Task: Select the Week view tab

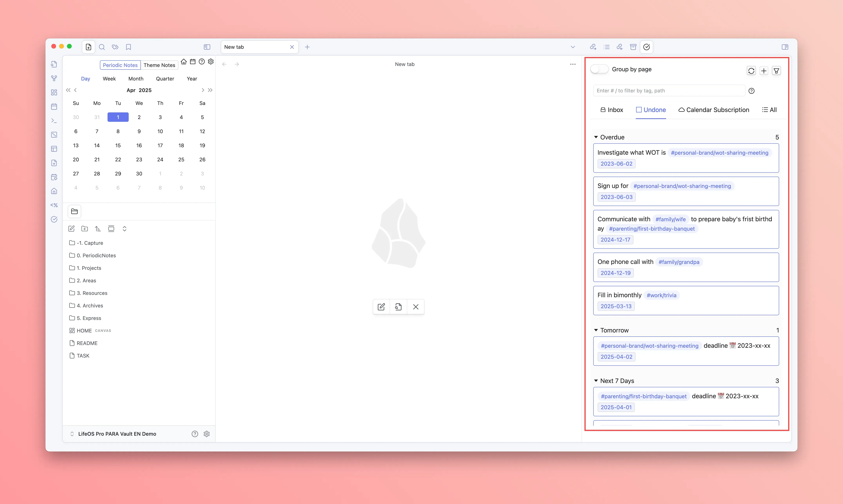Action: click(x=109, y=79)
